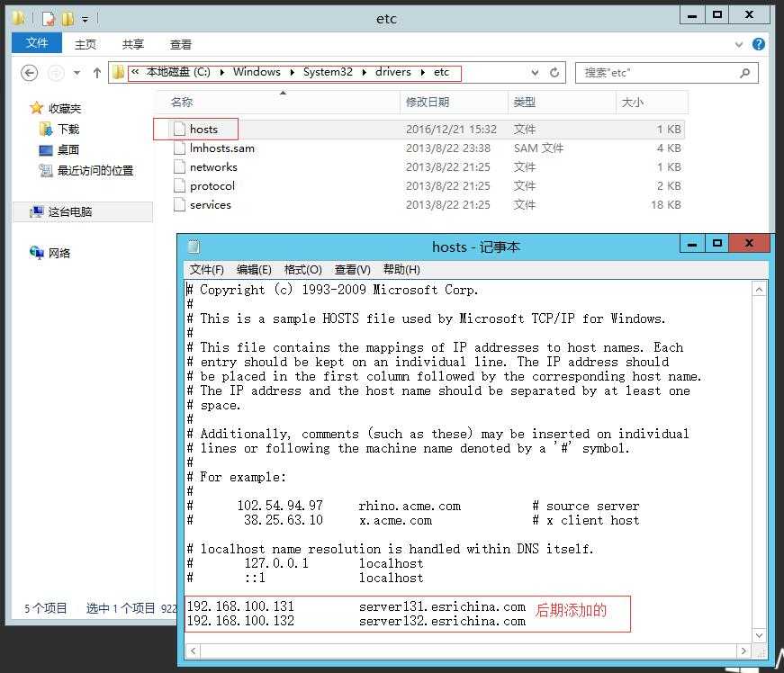Click the line with server131.esrichina.com
Screen dimensions: 784x673
point(356,607)
